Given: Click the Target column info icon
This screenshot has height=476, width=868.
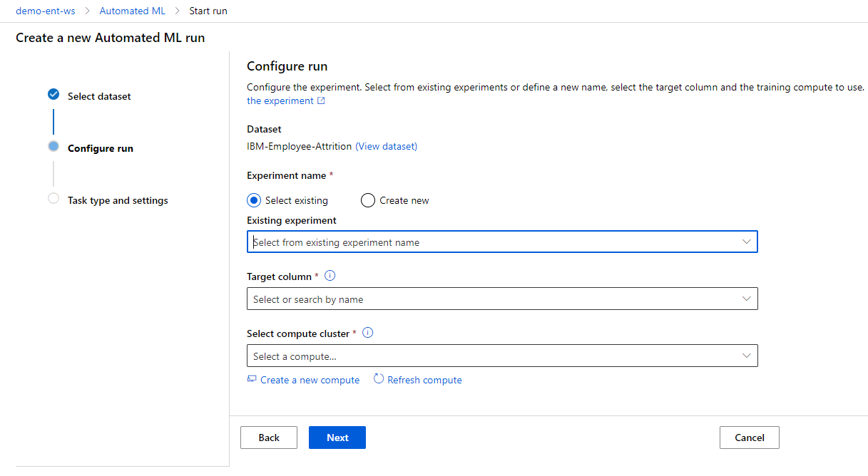Looking at the screenshot, I should point(330,276).
